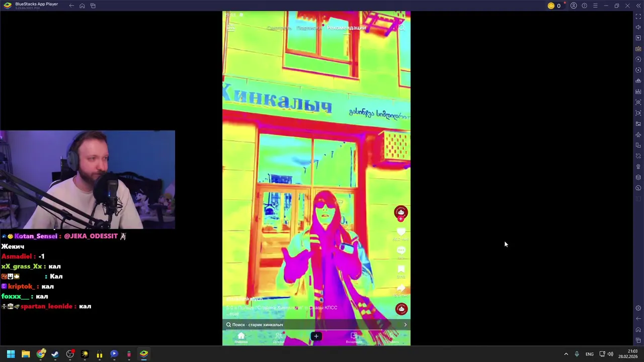644x362 pixels.
Task: Open BlueStacks home from title bar
Action: click(x=82, y=6)
